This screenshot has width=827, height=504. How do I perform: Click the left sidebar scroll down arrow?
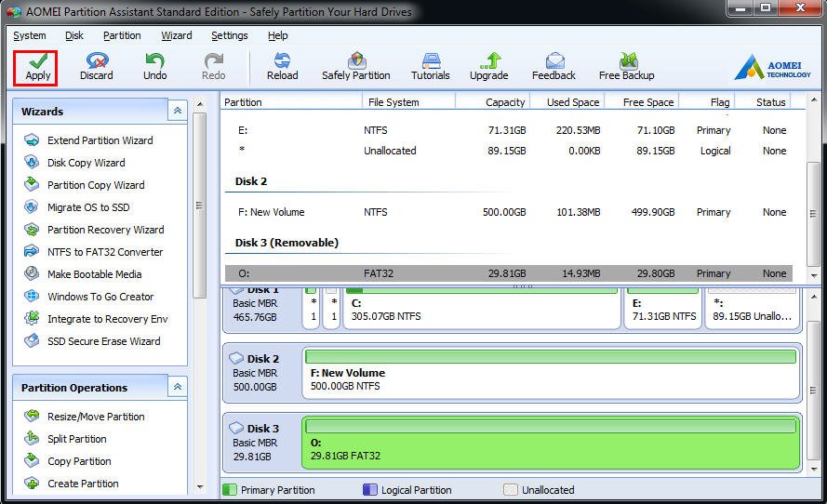coord(200,487)
